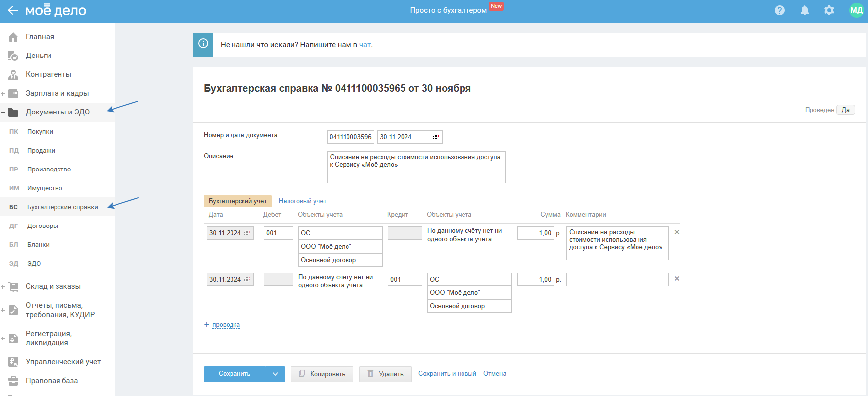
Task: Expand Отчеты, письма, требования, КУДИР section
Action: pyautogui.click(x=3, y=310)
